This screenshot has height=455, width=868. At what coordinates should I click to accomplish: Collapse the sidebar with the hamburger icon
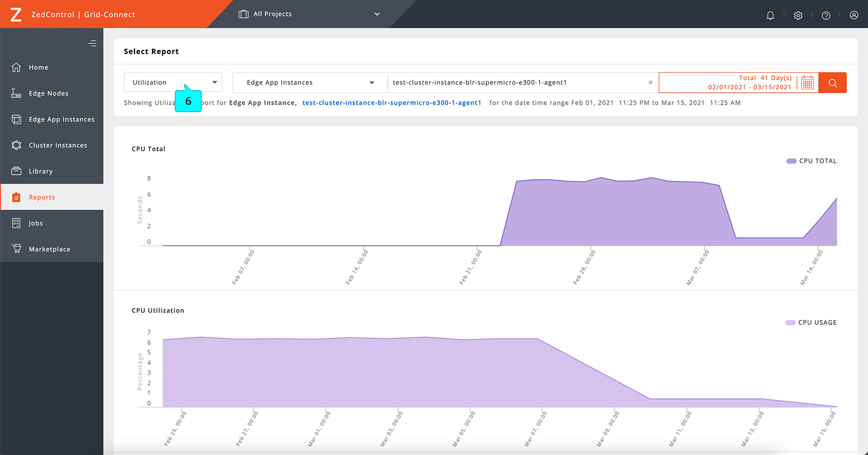pos(92,43)
